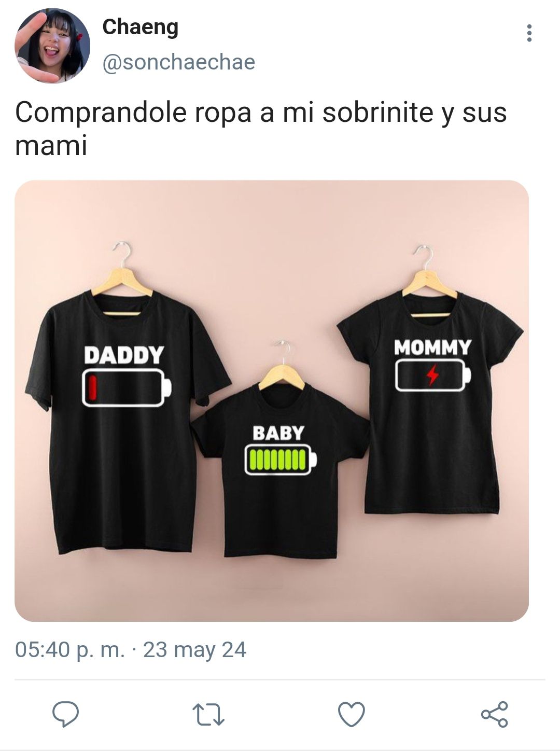
Task: Click the 05:40 p. m. timestamp
Action: click(70, 649)
